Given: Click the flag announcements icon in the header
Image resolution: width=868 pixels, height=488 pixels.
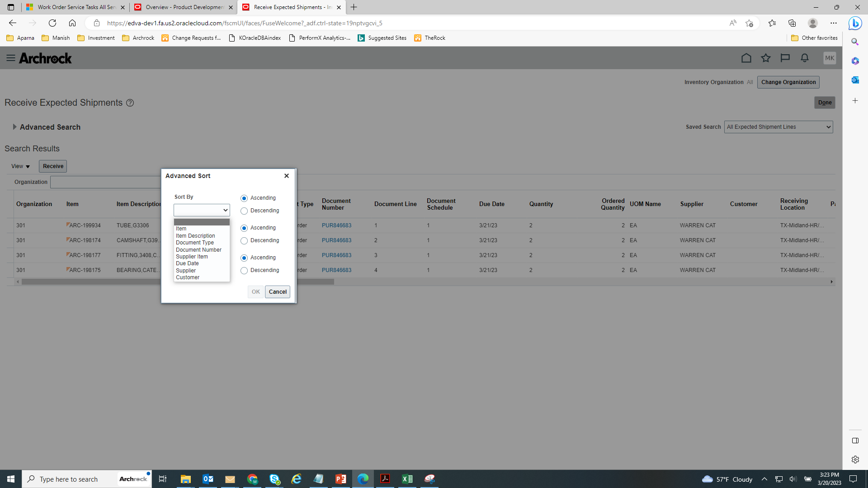Looking at the screenshot, I should [785, 58].
